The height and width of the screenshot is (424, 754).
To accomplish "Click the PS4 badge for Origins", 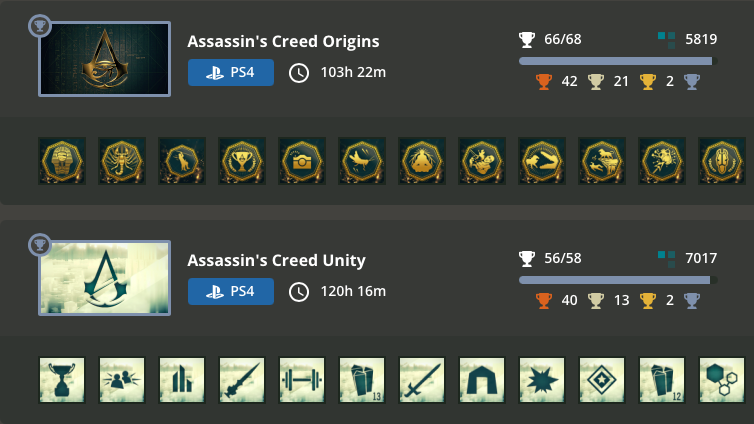I will point(231,72).
